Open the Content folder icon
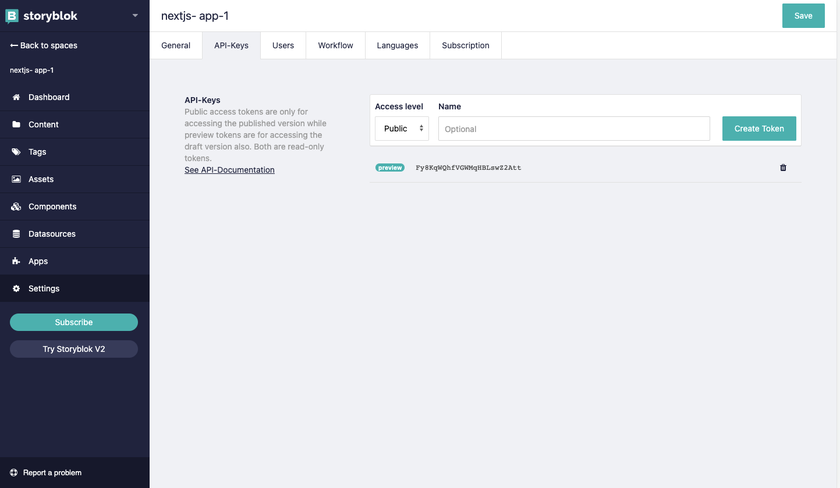 point(16,124)
